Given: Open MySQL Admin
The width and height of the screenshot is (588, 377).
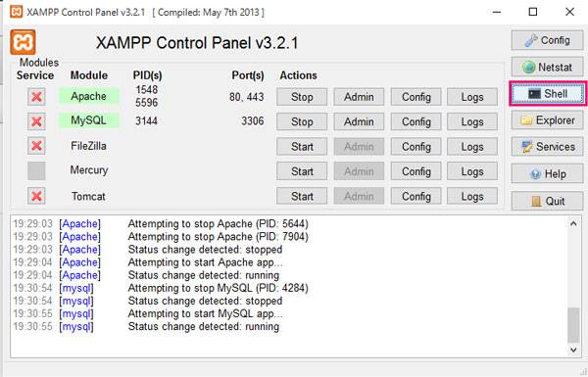Looking at the screenshot, I should [359, 121].
